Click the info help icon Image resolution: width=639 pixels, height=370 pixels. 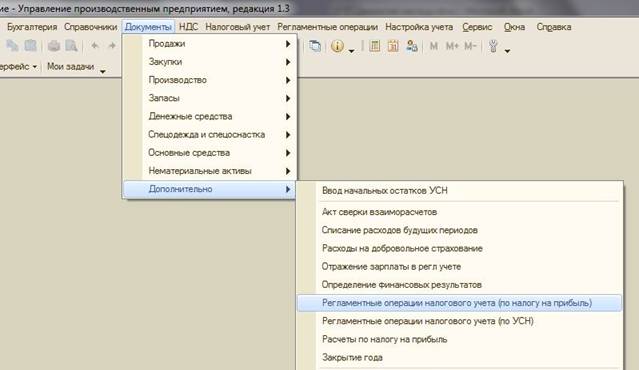[337, 46]
